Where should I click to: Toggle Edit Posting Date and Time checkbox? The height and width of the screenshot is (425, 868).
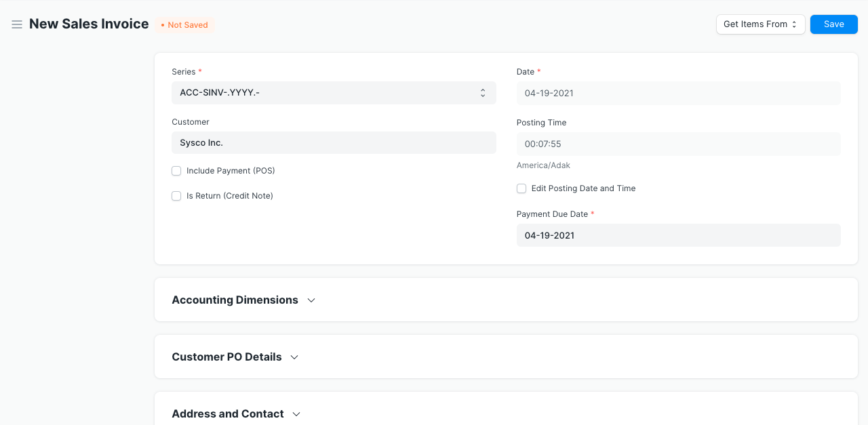pyautogui.click(x=521, y=188)
